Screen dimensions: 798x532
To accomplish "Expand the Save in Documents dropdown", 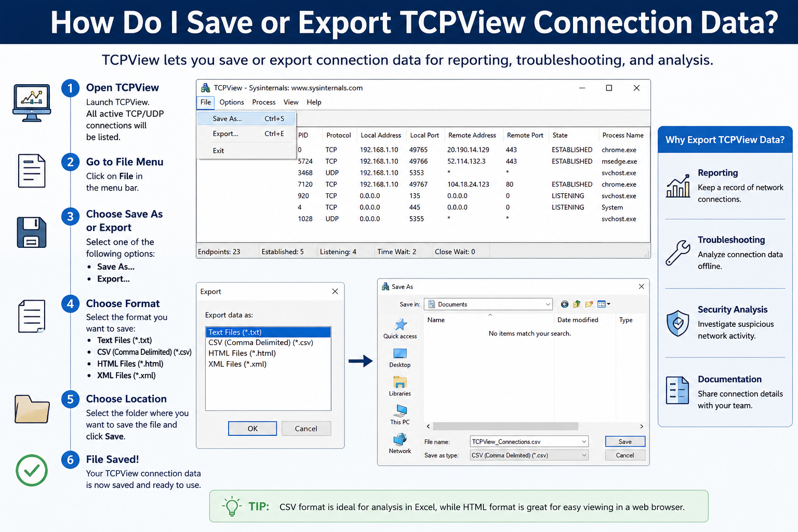I will point(548,304).
